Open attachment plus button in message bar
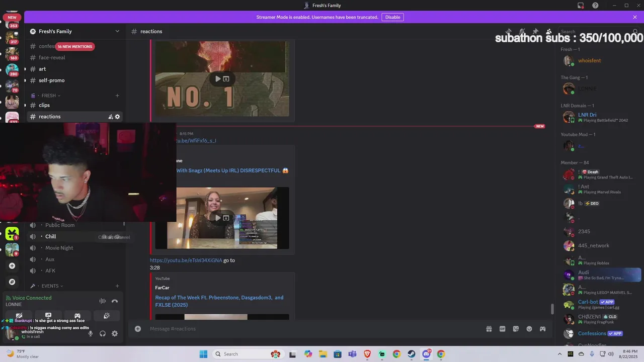 [x=137, y=329]
